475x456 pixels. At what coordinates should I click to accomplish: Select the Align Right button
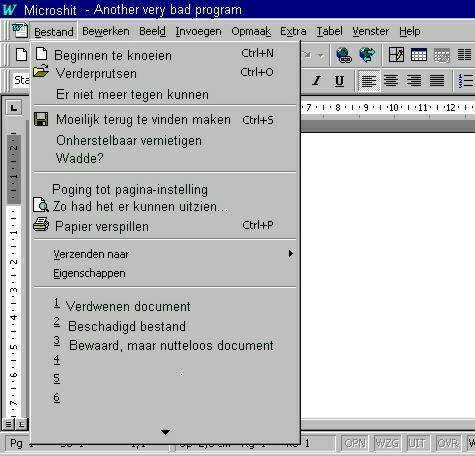tap(414, 81)
